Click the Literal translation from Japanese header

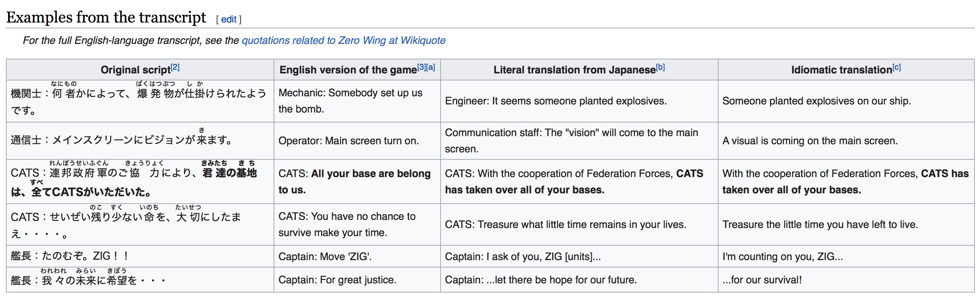coord(574,70)
